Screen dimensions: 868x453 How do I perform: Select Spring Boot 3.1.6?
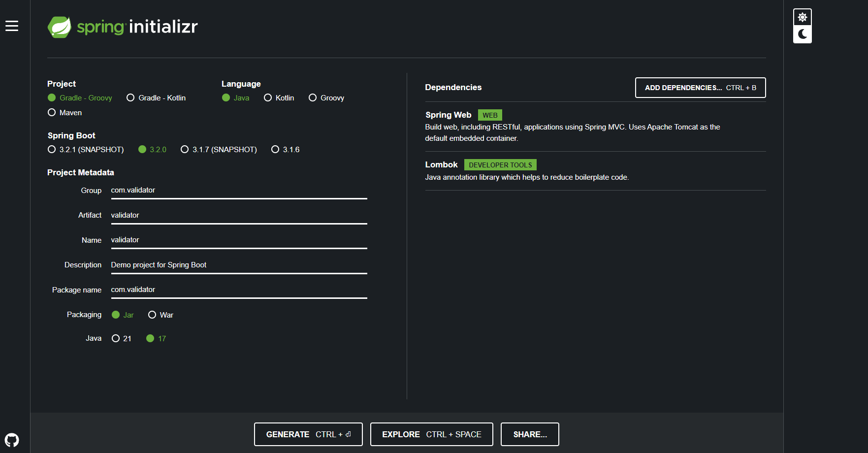tap(285, 150)
